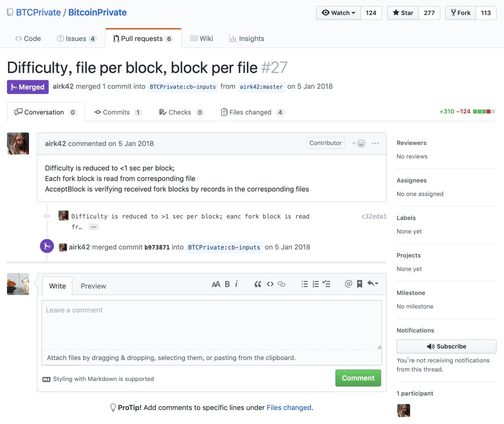Open the Issues tab

[x=77, y=39]
